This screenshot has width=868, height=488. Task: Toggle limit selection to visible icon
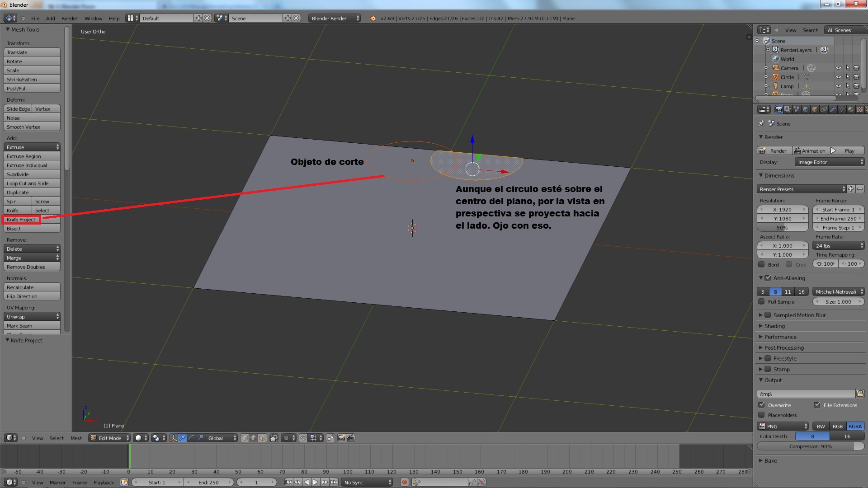[x=274, y=438]
